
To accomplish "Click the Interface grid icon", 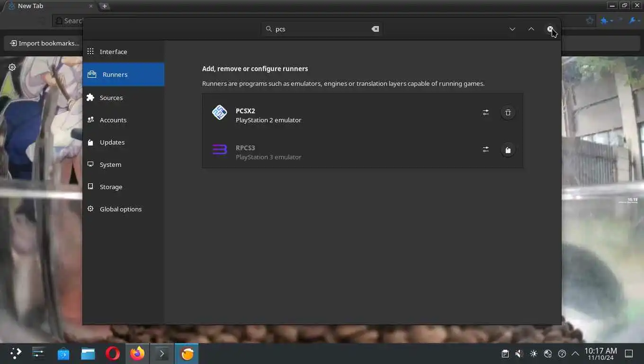I will point(90,51).
